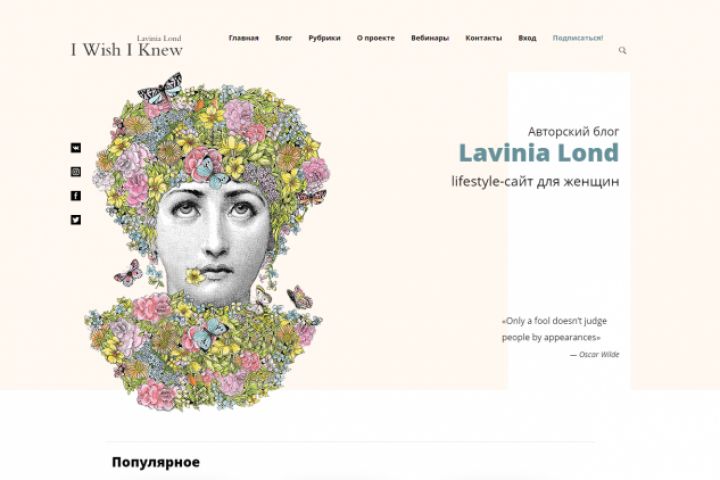Open the Рубрики menu item

click(x=324, y=38)
